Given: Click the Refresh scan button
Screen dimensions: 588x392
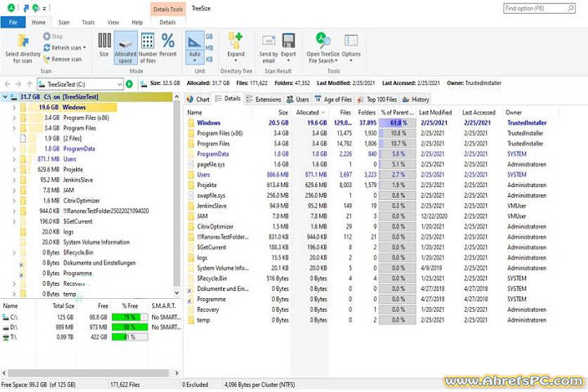Looking at the screenshot, I should (65, 47).
